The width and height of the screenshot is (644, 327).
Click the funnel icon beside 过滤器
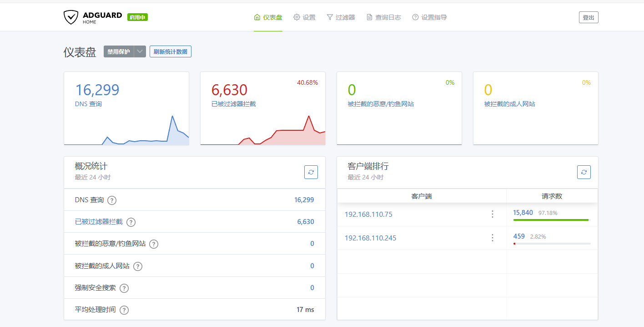(330, 17)
